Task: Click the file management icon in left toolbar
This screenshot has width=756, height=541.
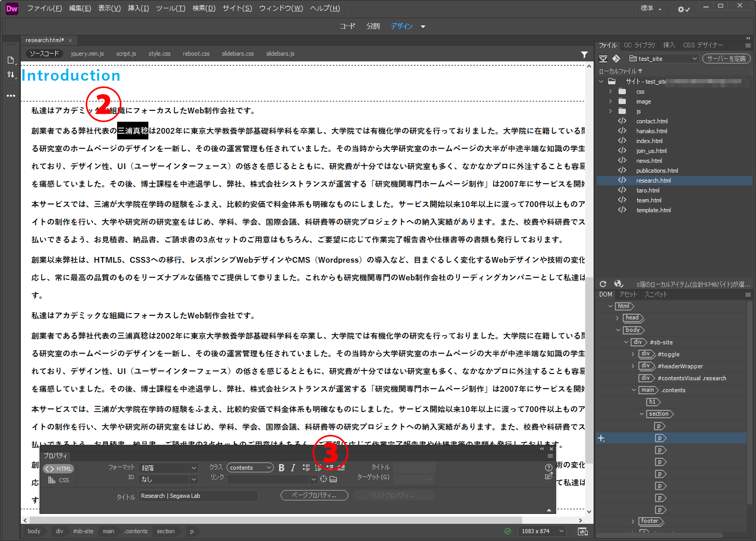Action: 11,60
